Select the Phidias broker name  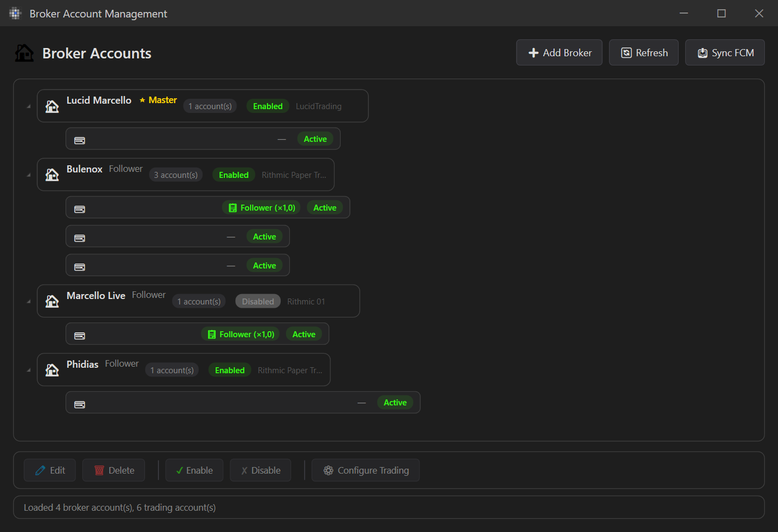82,364
